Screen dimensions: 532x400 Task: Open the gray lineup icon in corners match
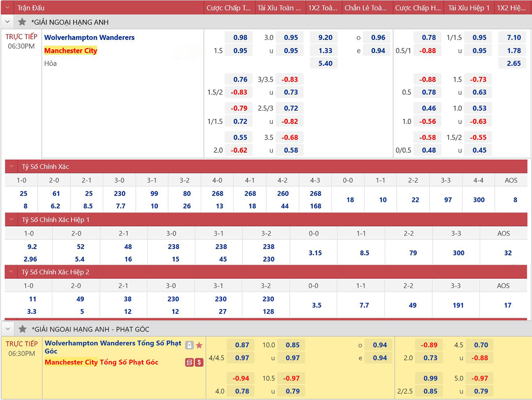[x=189, y=345]
